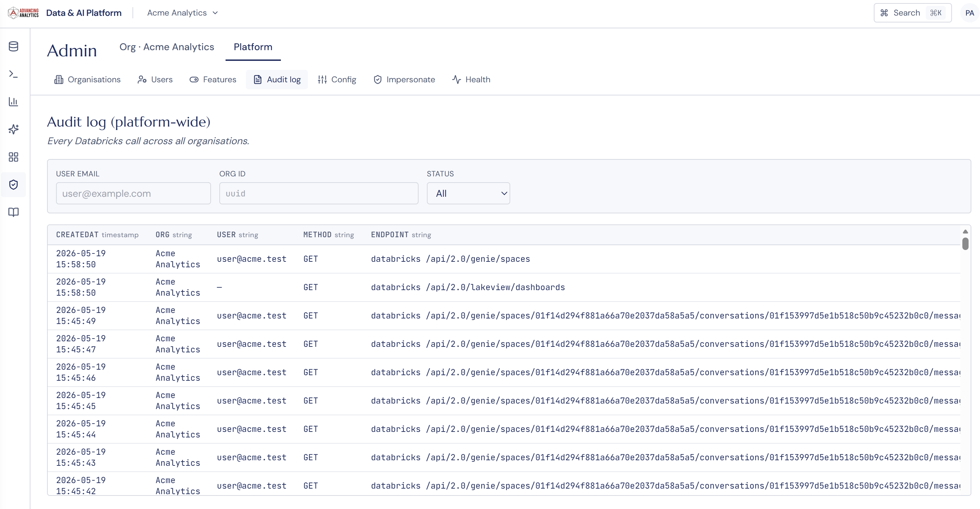
Task: Open the Users sub-tab
Action: coord(155,80)
